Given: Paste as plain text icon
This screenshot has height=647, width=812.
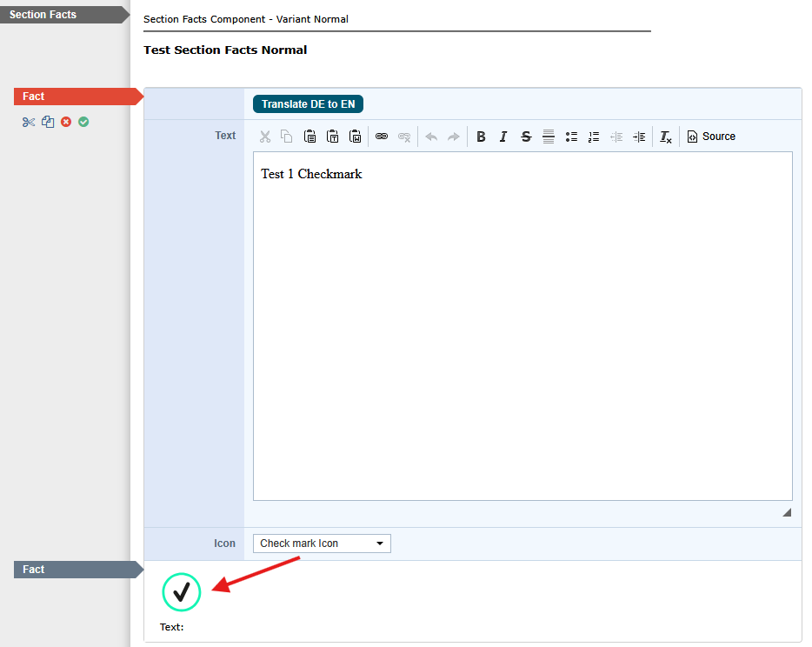Looking at the screenshot, I should tap(332, 137).
